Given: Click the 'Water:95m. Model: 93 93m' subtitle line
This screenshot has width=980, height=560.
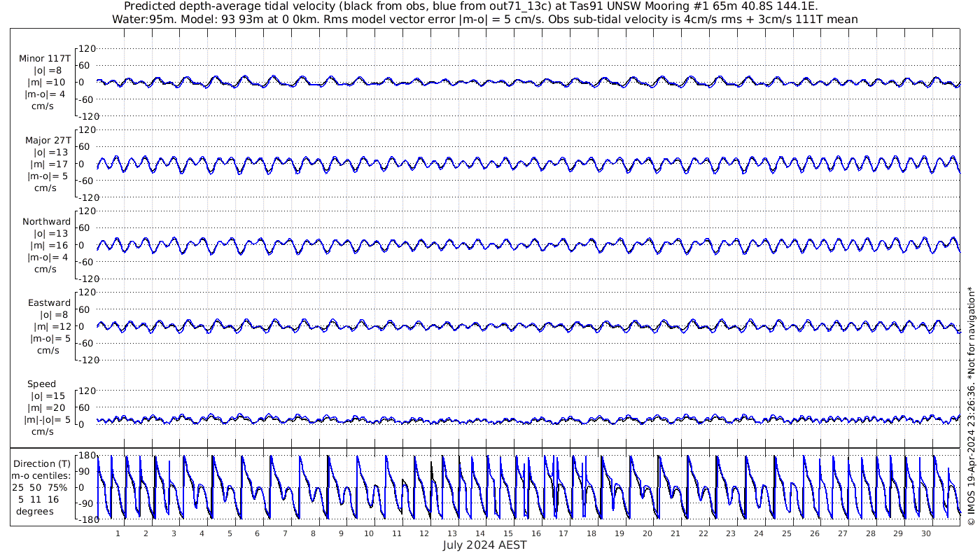Looking at the screenshot, I should (484, 19).
